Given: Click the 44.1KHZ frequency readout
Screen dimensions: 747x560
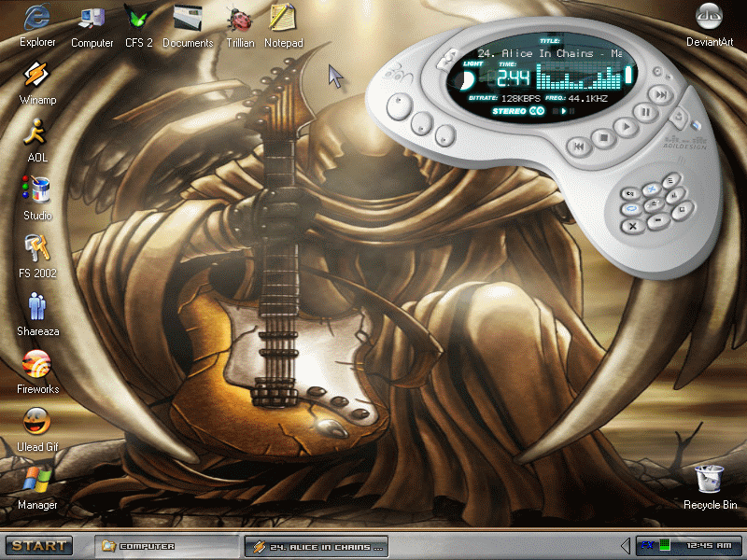Looking at the screenshot, I should click(x=588, y=99).
